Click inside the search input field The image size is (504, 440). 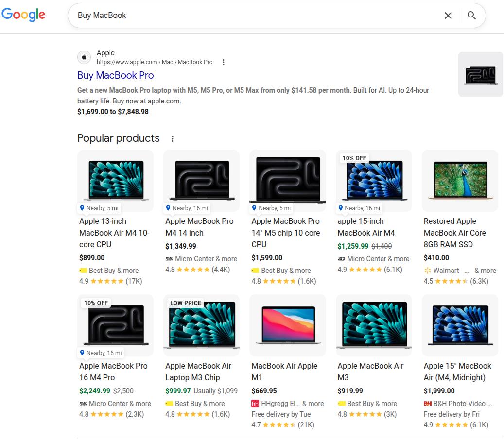pyautogui.click(x=194, y=15)
